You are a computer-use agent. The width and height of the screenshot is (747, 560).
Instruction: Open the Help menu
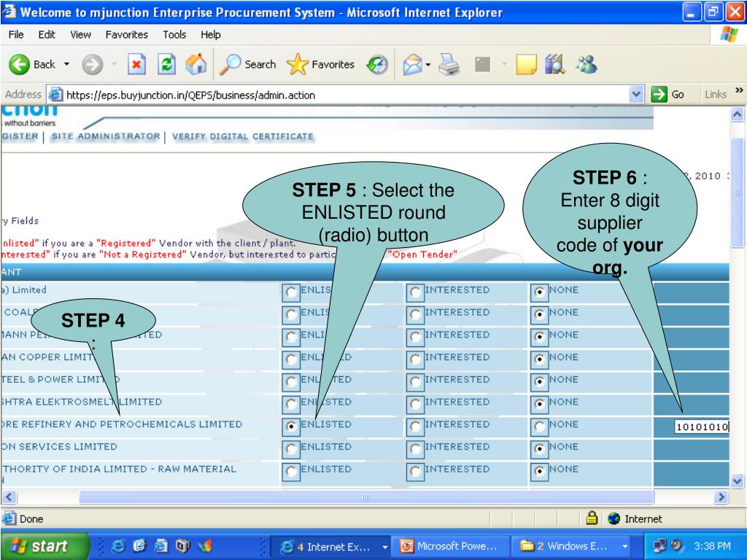pyautogui.click(x=211, y=34)
